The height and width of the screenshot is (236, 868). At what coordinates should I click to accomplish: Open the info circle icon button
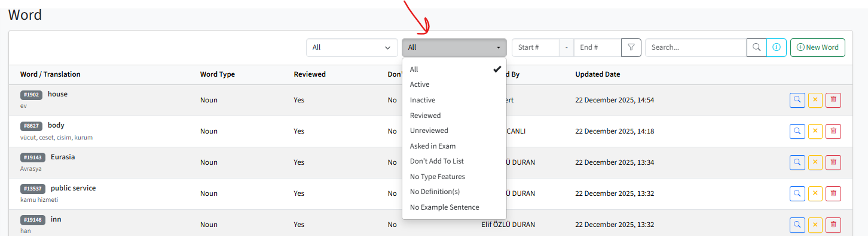[x=777, y=47]
